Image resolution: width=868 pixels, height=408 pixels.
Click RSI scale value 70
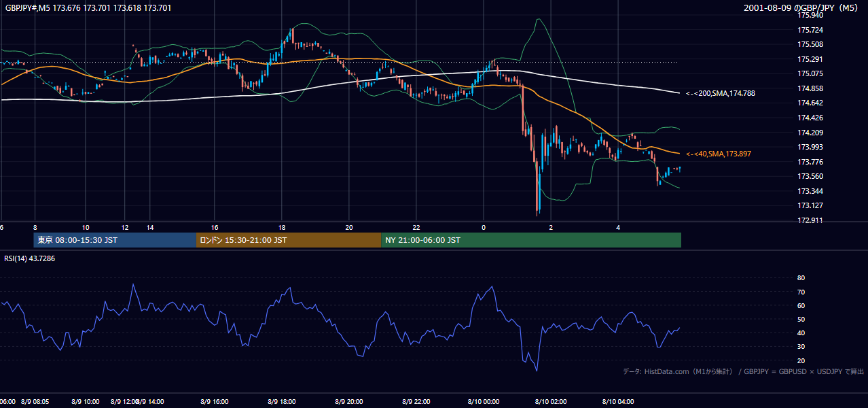point(801,292)
